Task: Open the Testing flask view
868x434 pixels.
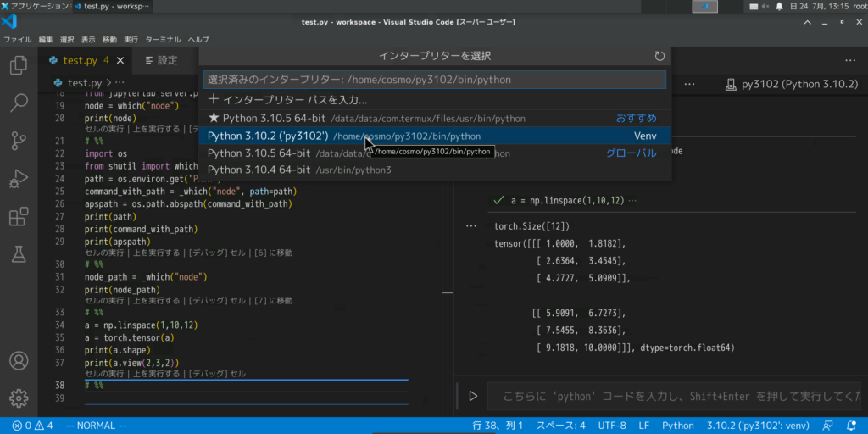Action: tap(18, 254)
